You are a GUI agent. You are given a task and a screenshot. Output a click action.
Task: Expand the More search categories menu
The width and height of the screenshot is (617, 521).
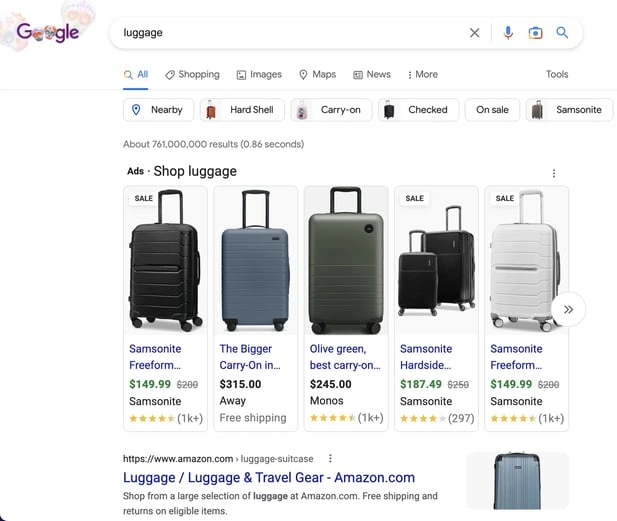[x=422, y=74]
